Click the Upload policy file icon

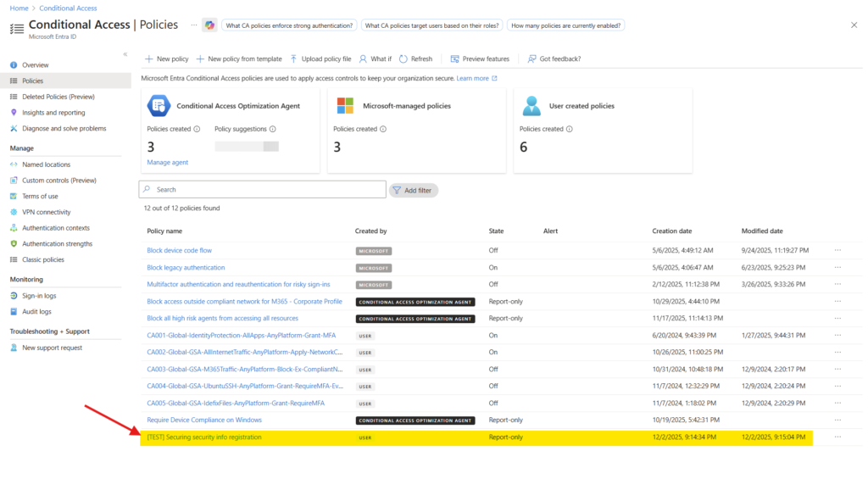coord(293,58)
